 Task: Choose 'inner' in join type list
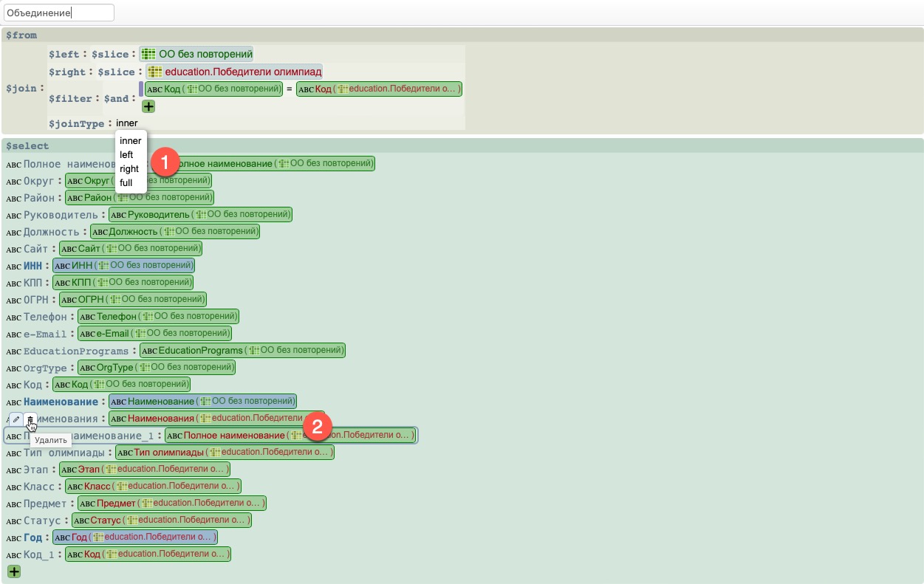pos(130,141)
